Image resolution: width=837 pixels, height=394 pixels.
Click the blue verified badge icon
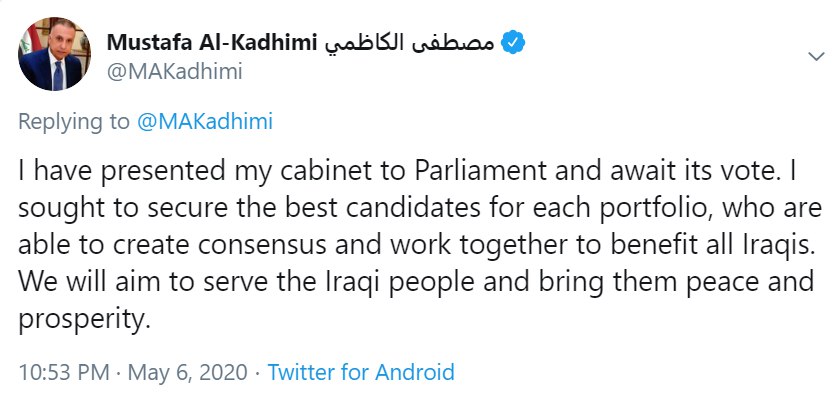(x=513, y=43)
